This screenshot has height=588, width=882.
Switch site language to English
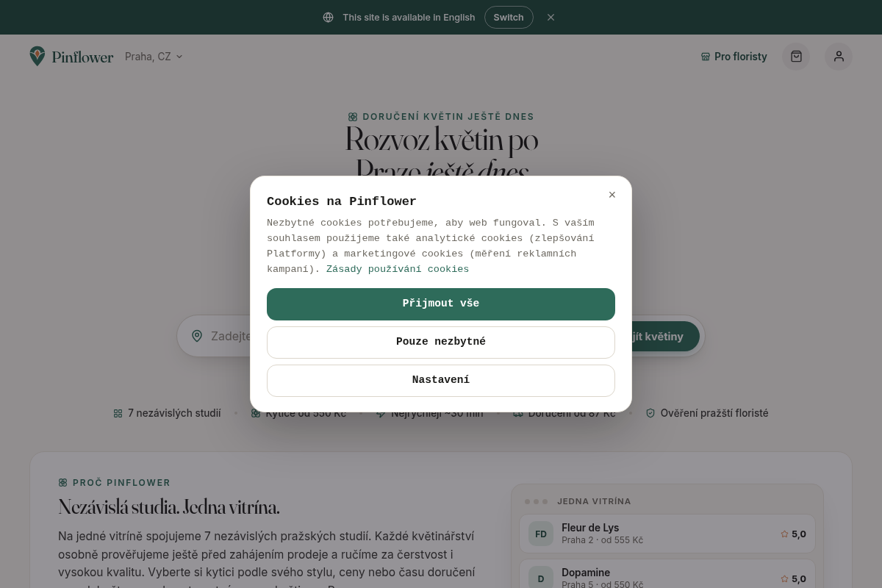(509, 17)
